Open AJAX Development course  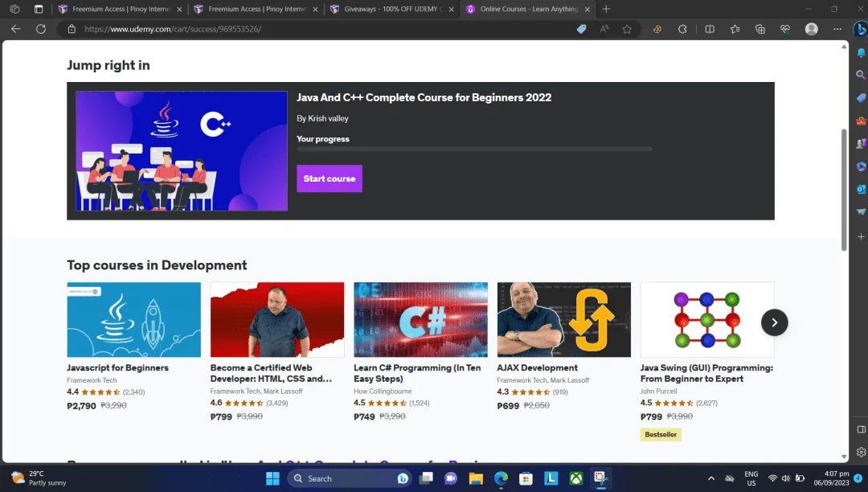click(x=537, y=367)
